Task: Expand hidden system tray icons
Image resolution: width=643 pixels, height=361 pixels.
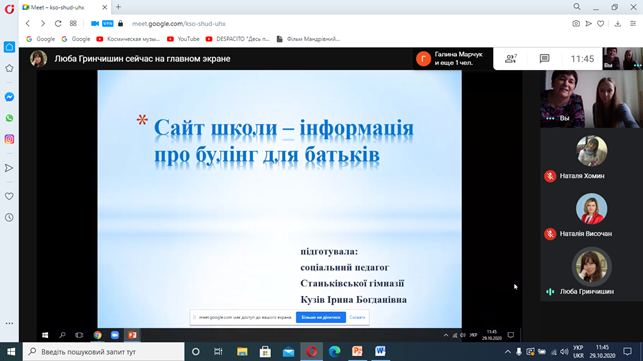Action: (x=507, y=352)
